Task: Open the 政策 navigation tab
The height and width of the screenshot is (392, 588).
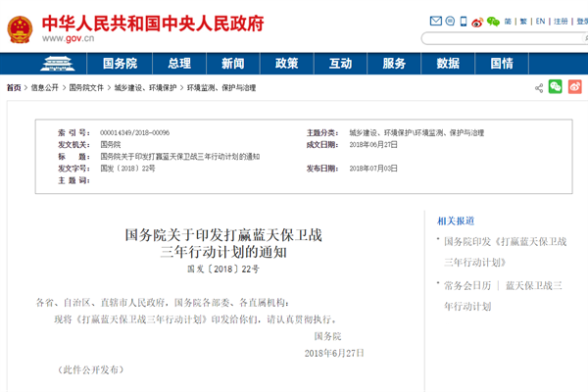Action: click(286, 64)
